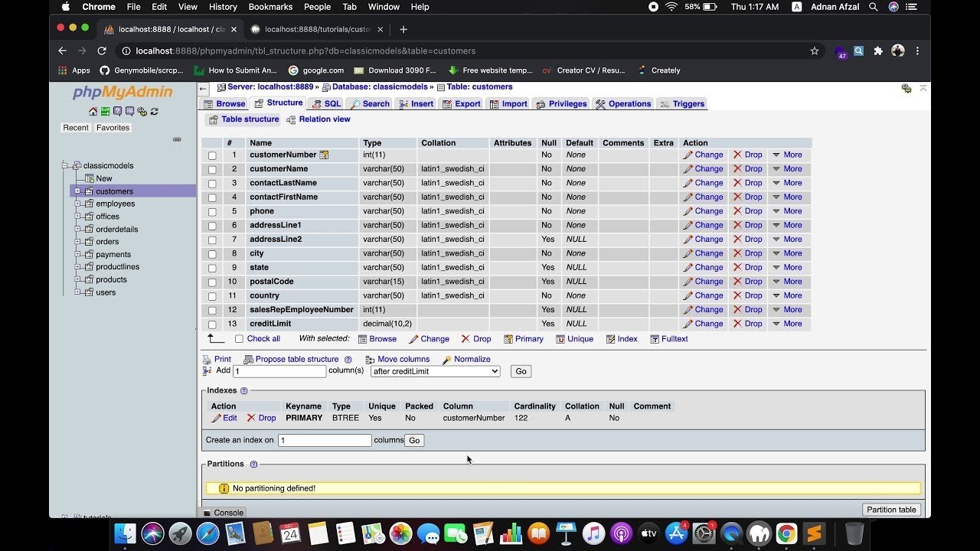Click the Partition table button
The height and width of the screenshot is (551, 980).
coord(891,510)
